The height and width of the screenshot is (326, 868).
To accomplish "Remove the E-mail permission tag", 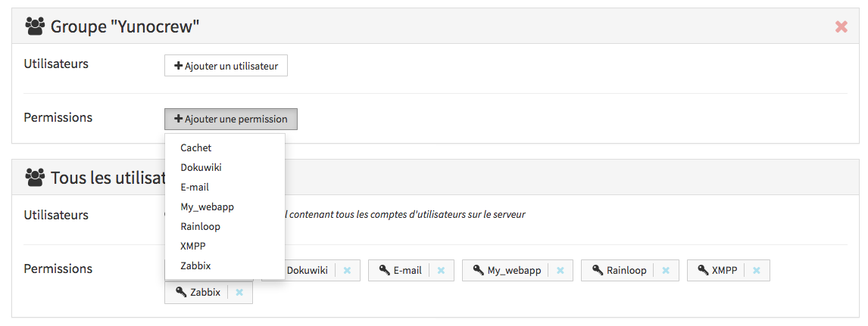I will (x=441, y=270).
